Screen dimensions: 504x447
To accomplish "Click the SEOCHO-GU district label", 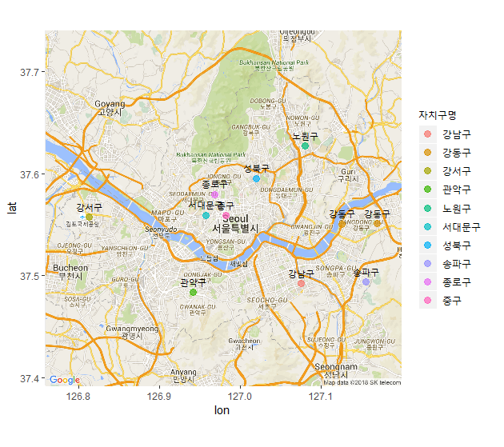I will (267, 303).
